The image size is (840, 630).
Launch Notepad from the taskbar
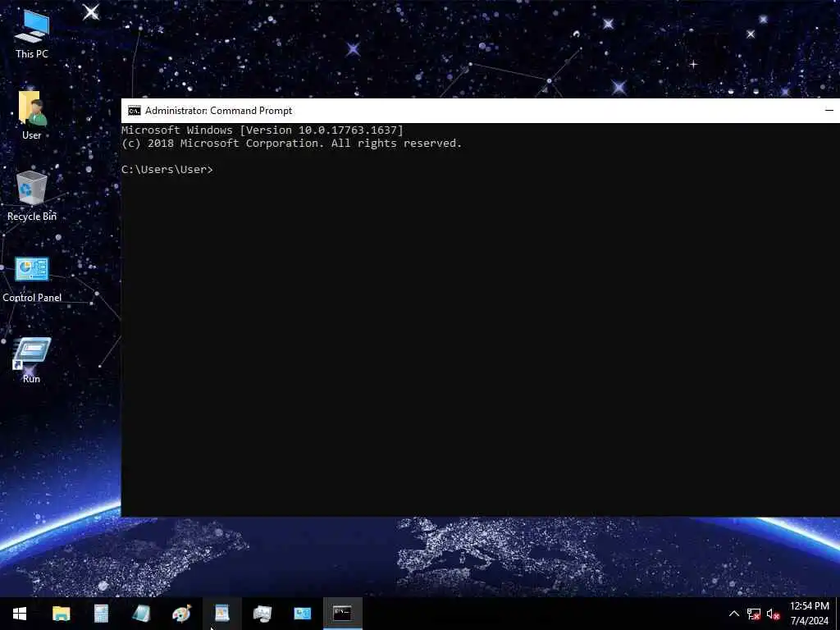point(141,614)
